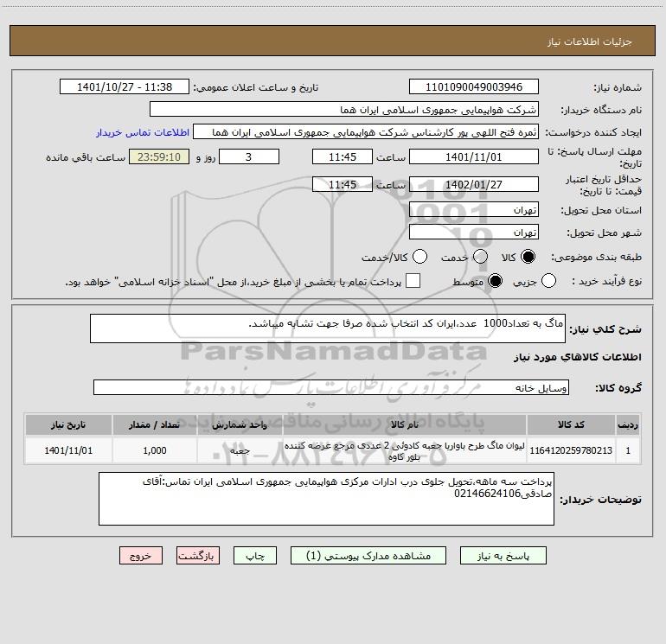Click the بازگشت back button

pyautogui.click(x=198, y=556)
